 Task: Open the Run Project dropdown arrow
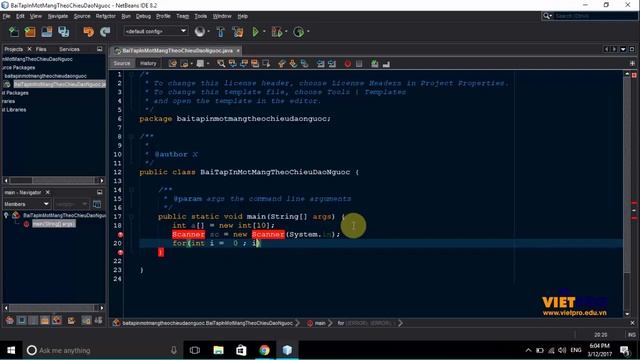(x=264, y=31)
